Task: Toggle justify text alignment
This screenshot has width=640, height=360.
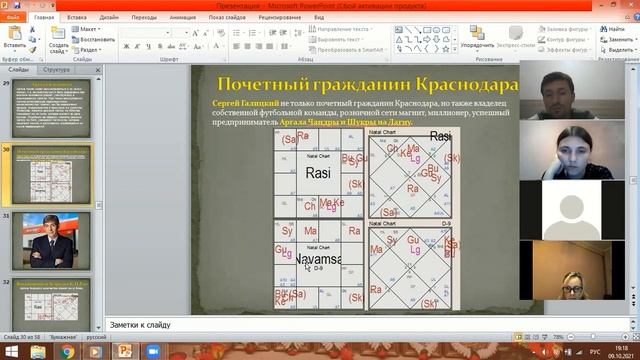Action: 269,47
